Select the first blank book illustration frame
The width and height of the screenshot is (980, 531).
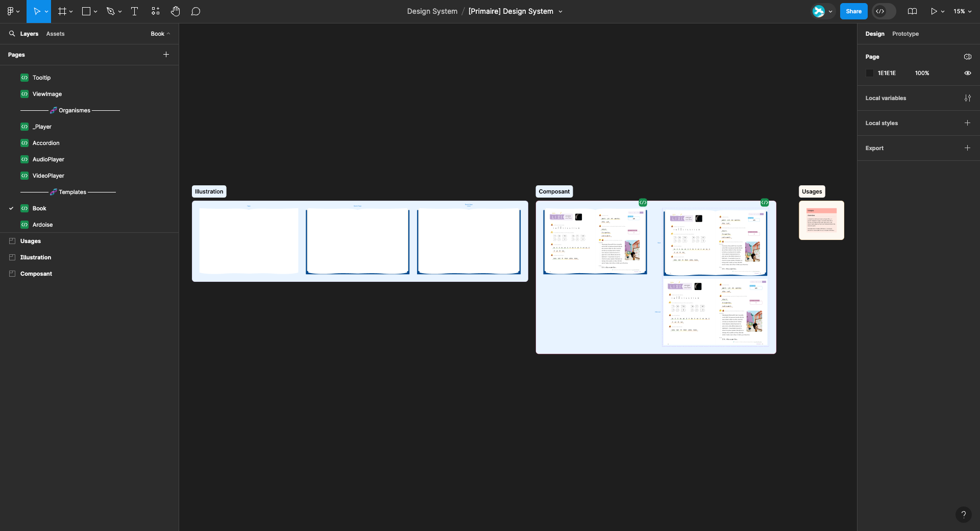pyautogui.click(x=249, y=241)
